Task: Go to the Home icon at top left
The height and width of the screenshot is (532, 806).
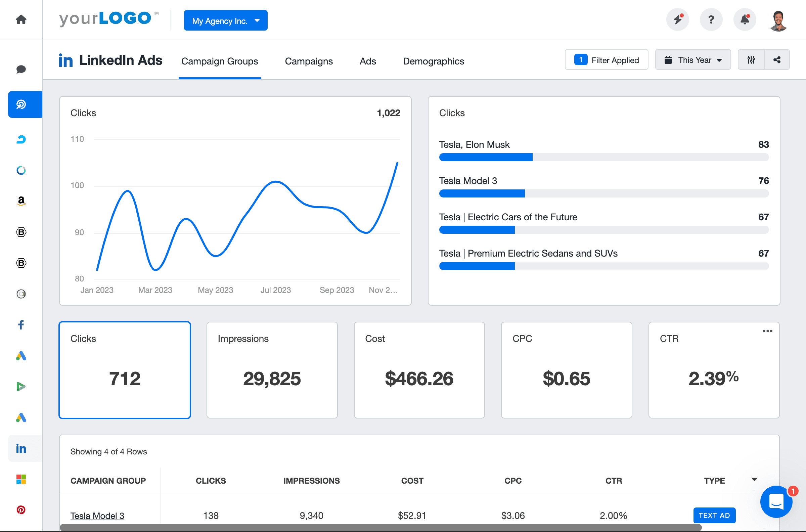Action: click(x=21, y=19)
